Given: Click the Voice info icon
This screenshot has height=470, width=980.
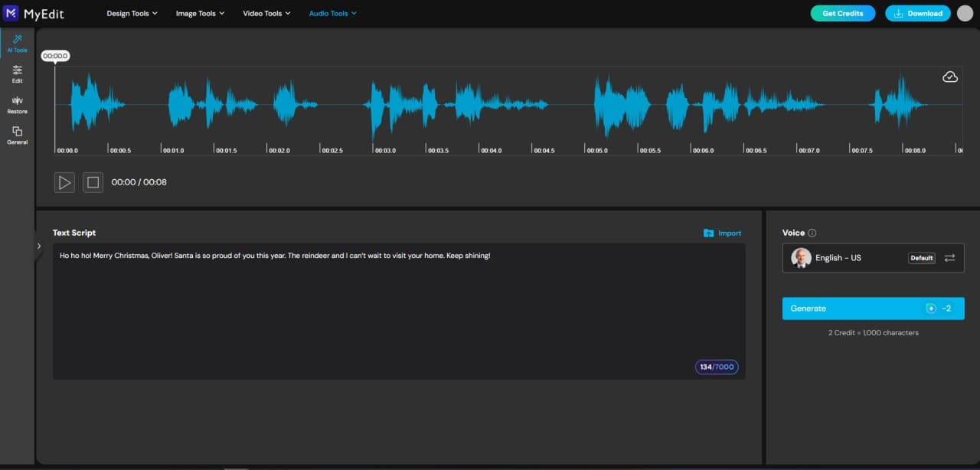Looking at the screenshot, I should pos(812,233).
